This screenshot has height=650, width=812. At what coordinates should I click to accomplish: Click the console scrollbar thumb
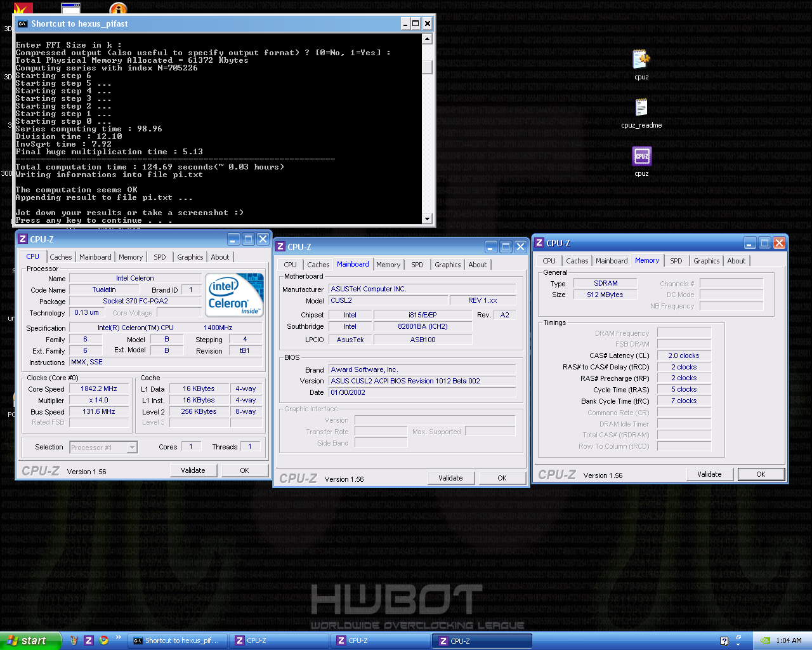click(x=427, y=67)
